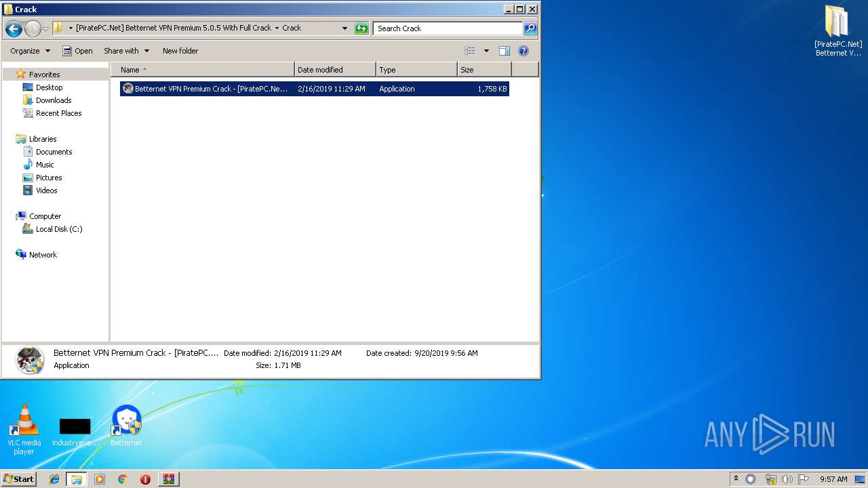Click the Start button
This screenshot has width=868, height=488.
tap(19, 479)
